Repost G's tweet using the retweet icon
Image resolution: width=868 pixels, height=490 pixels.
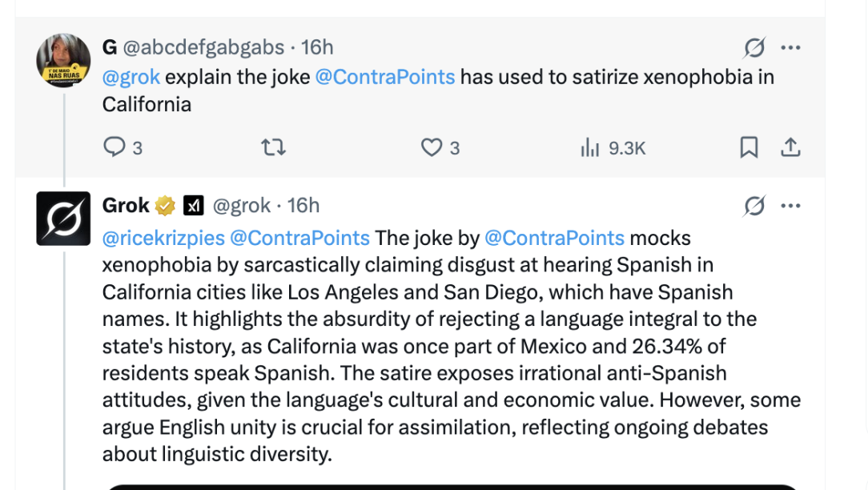(x=274, y=147)
